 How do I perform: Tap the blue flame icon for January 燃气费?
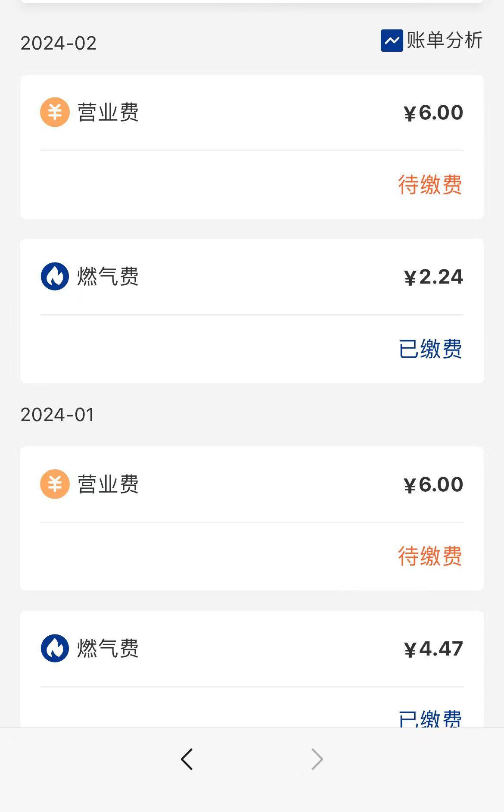point(55,648)
